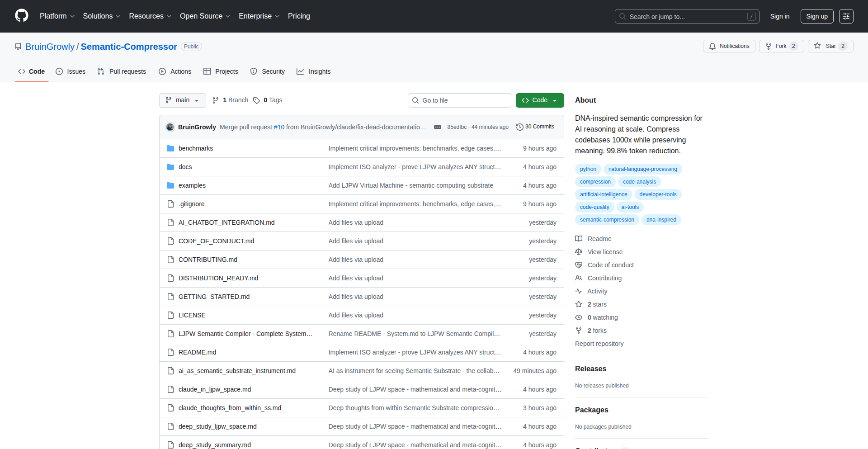Open the README.md file

[x=197, y=352]
